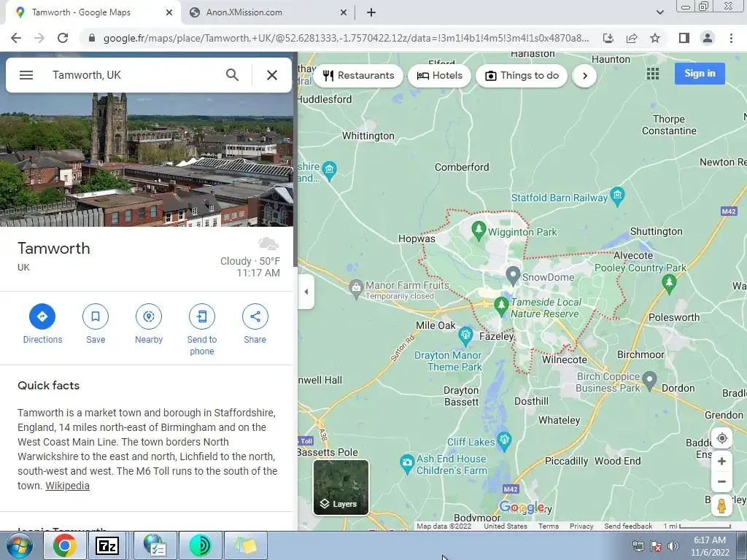Click the Sign in button

(x=700, y=74)
